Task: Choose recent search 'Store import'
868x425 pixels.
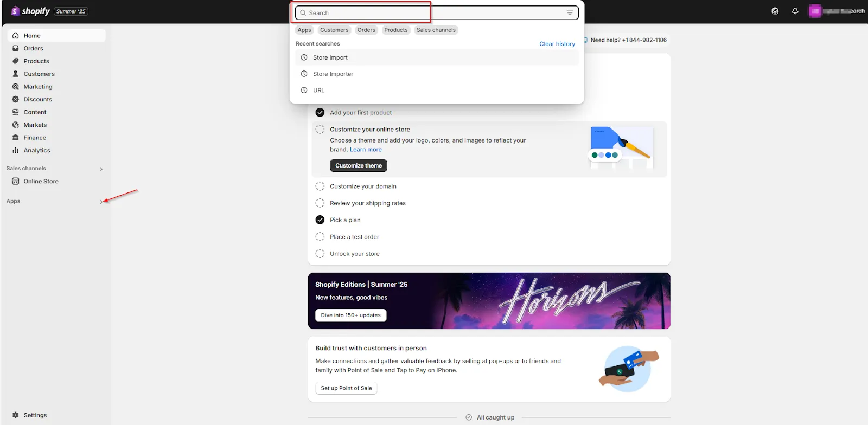Action: [437, 57]
